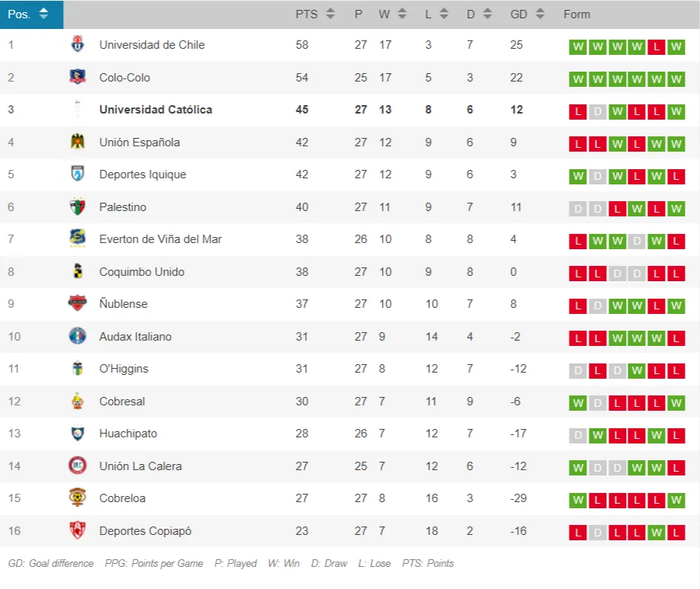The image size is (700, 589).
Task: Click the Everton de Viña del Mar logo
Action: point(77,238)
